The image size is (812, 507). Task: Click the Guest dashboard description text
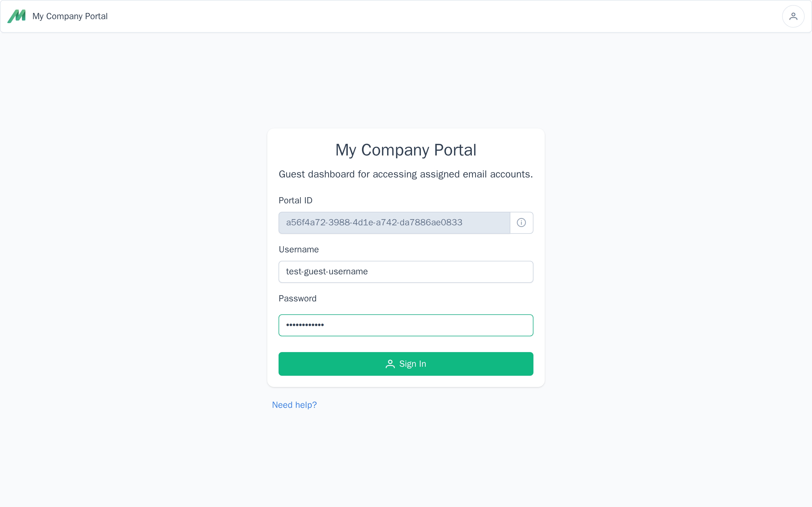406,174
